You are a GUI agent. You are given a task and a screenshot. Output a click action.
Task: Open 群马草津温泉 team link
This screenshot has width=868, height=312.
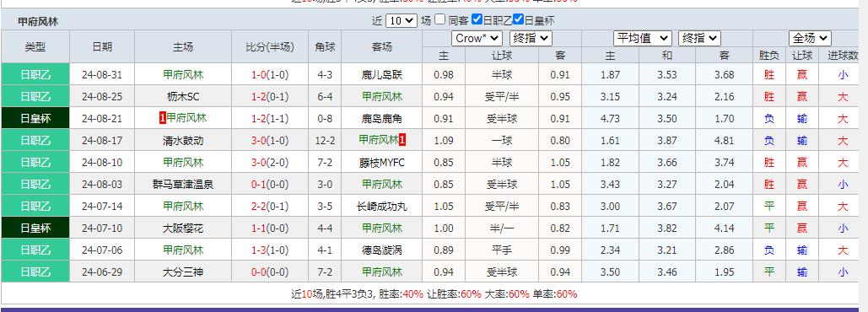click(x=183, y=184)
